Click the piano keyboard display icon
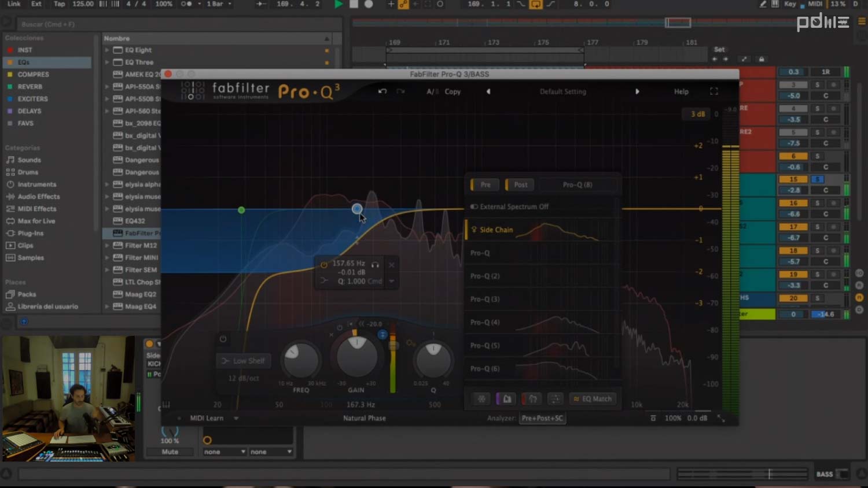Viewport: 868px width, 488px height. tap(166, 404)
